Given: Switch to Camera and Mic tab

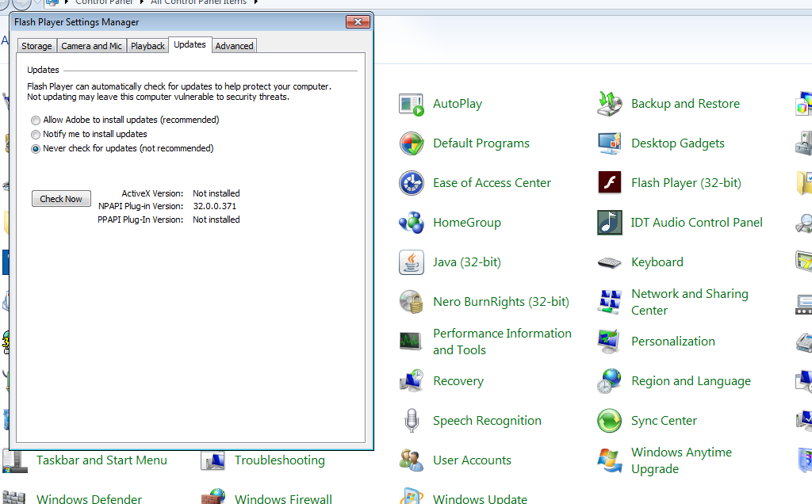Looking at the screenshot, I should pyautogui.click(x=92, y=45).
